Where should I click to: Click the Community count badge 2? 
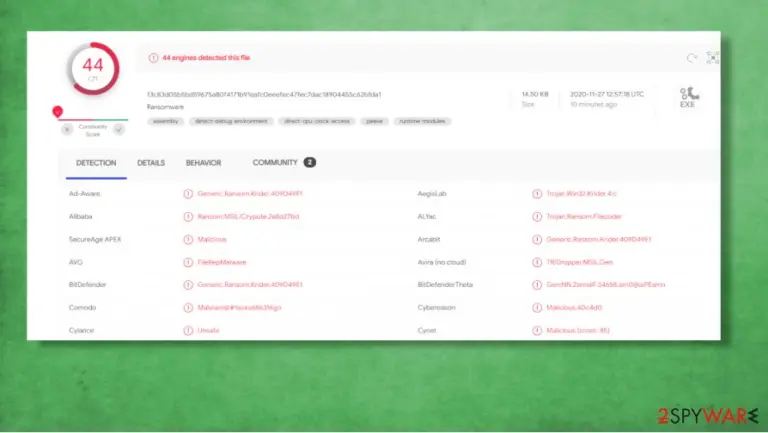coord(310,162)
